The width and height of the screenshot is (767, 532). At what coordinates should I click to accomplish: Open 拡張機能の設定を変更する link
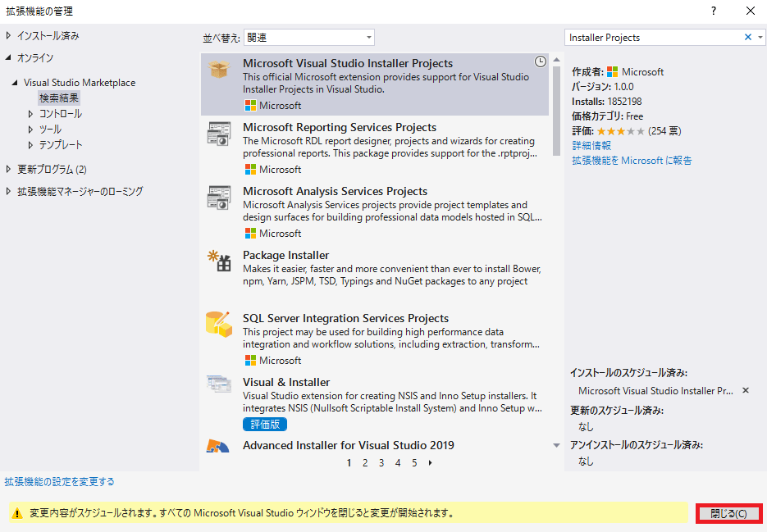click(x=60, y=482)
